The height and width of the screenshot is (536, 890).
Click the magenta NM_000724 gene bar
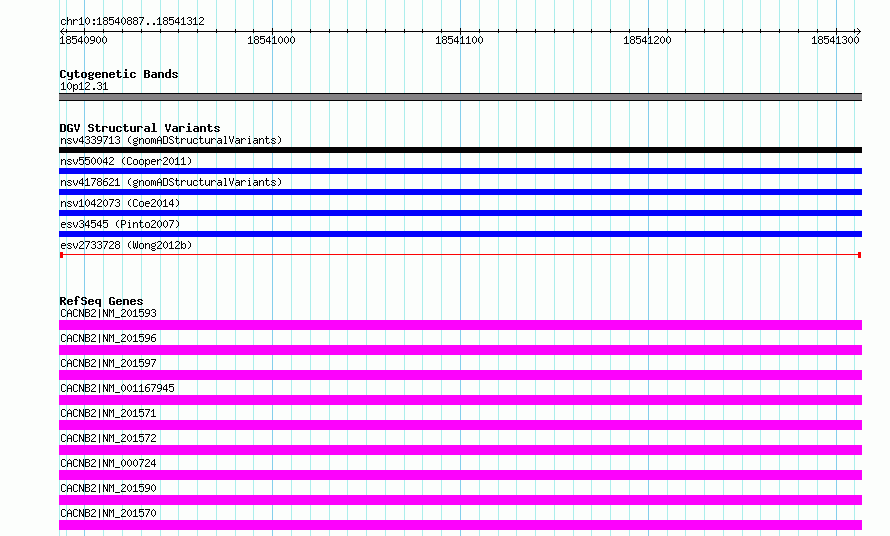pyautogui.click(x=460, y=475)
